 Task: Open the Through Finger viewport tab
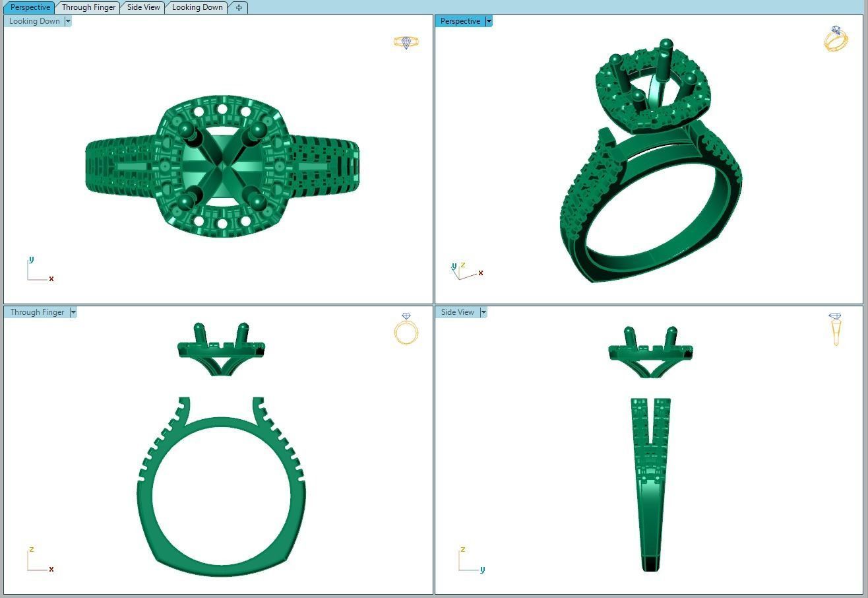coord(88,7)
